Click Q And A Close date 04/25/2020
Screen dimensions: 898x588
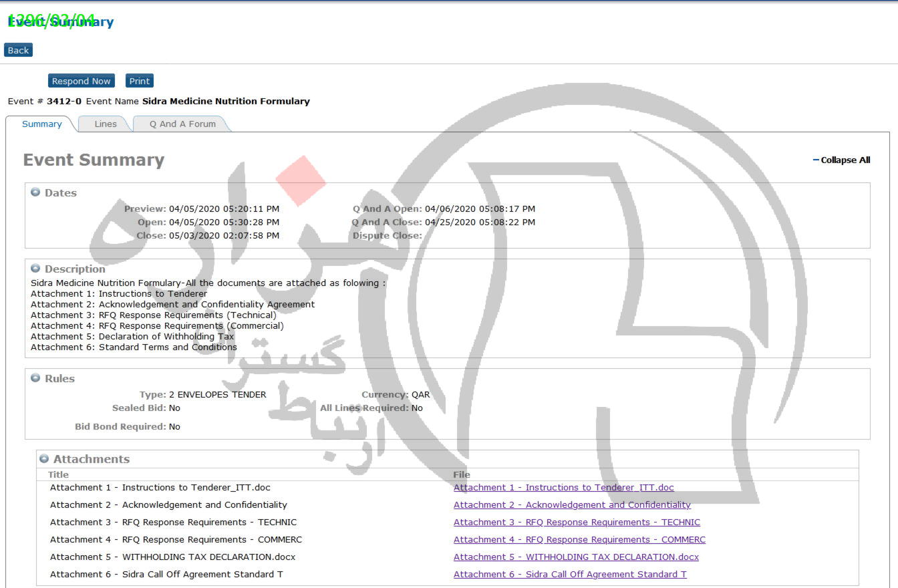tap(480, 223)
